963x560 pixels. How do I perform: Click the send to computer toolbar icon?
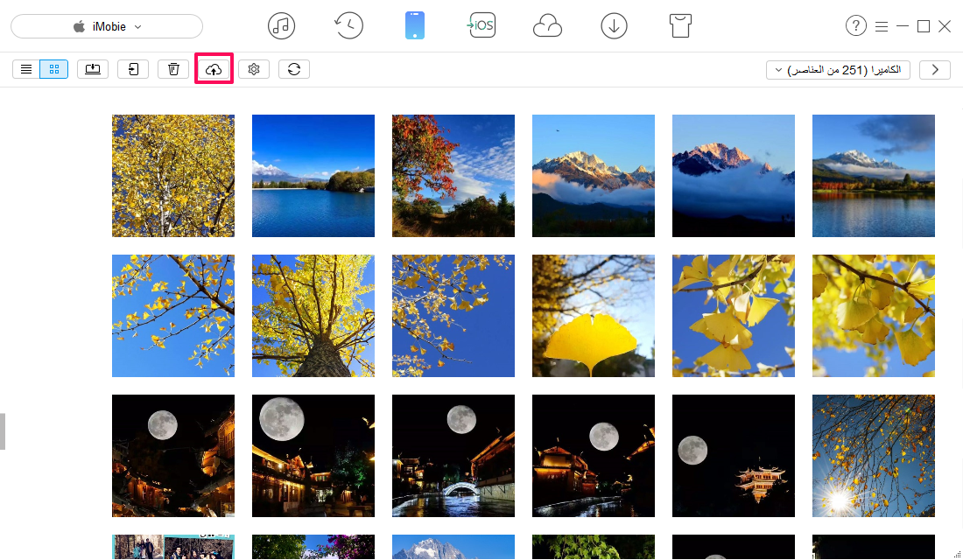(x=93, y=69)
